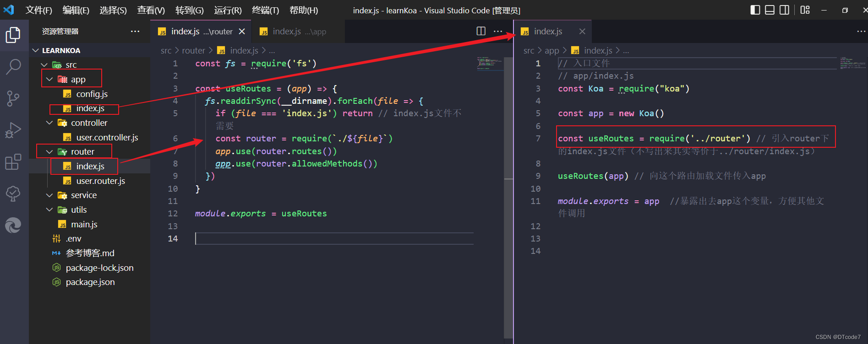This screenshot has height=344, width=868.
Task: Open the 文件(F) menu
Action: coord(39,10)
